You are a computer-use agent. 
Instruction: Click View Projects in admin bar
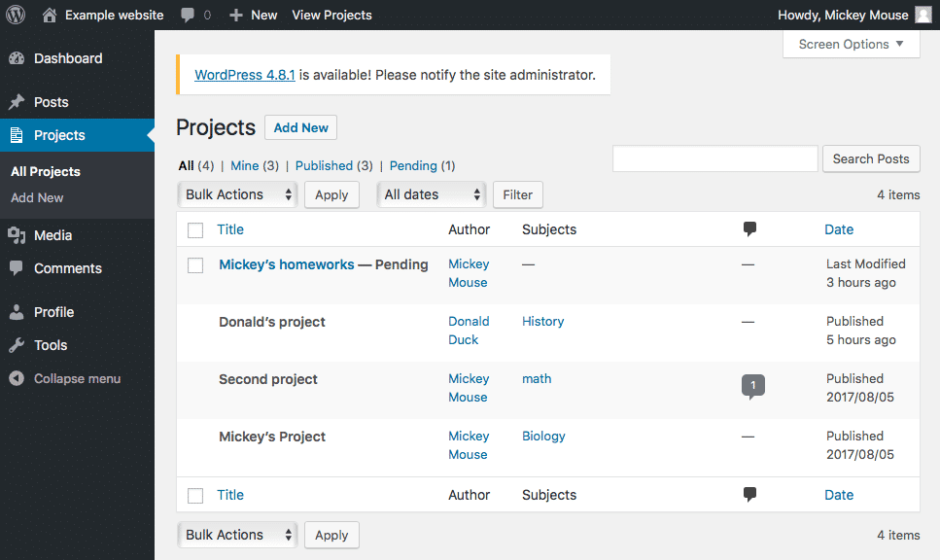coord(331,15)
